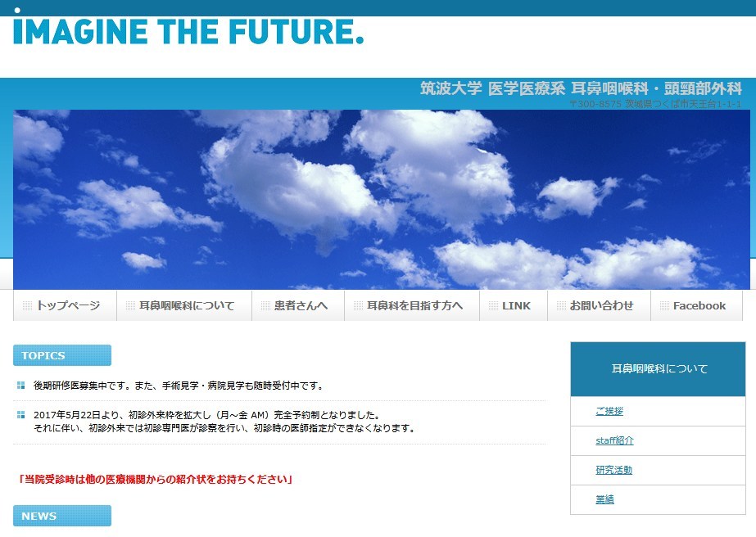Open 耳鼻咽喉科について in the navigation bar
Screen dimensions: 756x537
185,306
